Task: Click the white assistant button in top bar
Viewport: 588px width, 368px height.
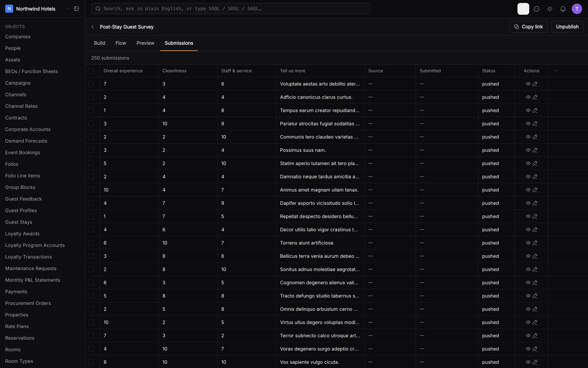Action: 523,9
